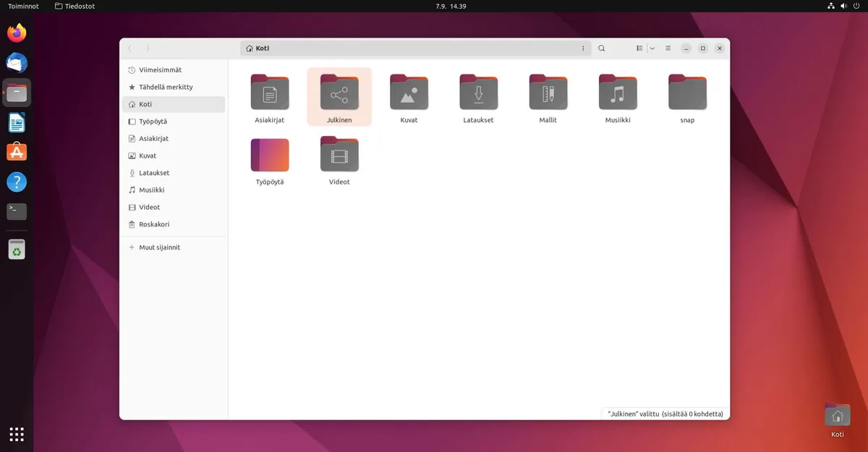Image resolution: width=868 pixels, height=452 pixels.
Task: Switch to list view icon
Action: coord(639,48)
